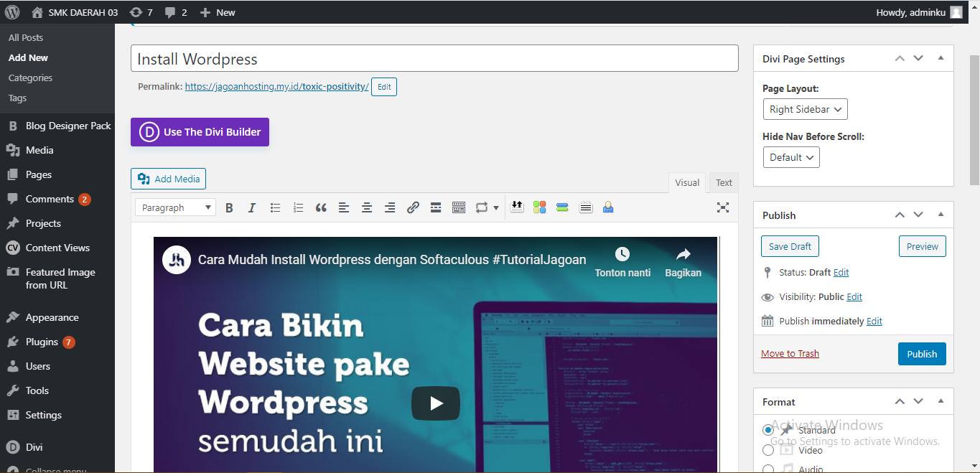Open the Page Layout dropdown
The image size is (980, 473).
point(806,109)
